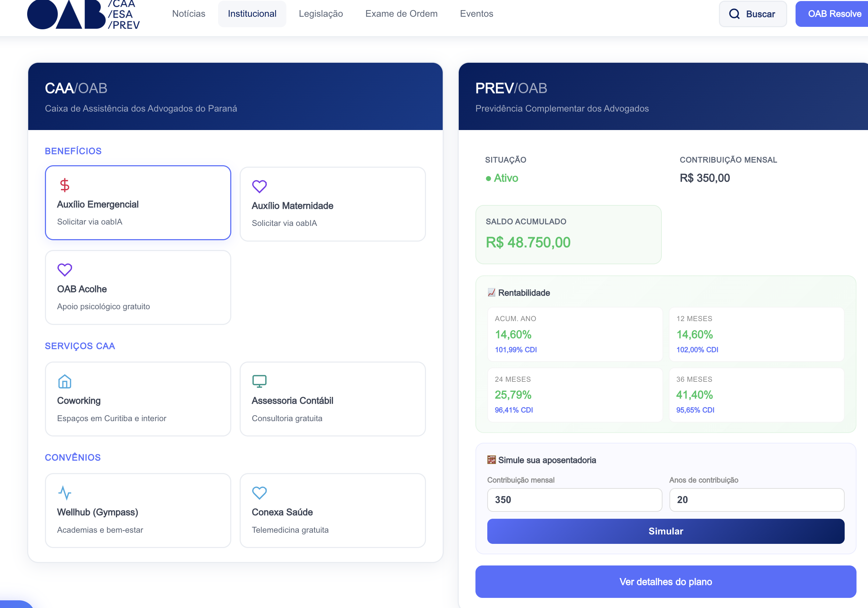Open the 36 Meses rentabilidade card
The height and width of the screenshot is (608, 868).
(x=757, y=395)
